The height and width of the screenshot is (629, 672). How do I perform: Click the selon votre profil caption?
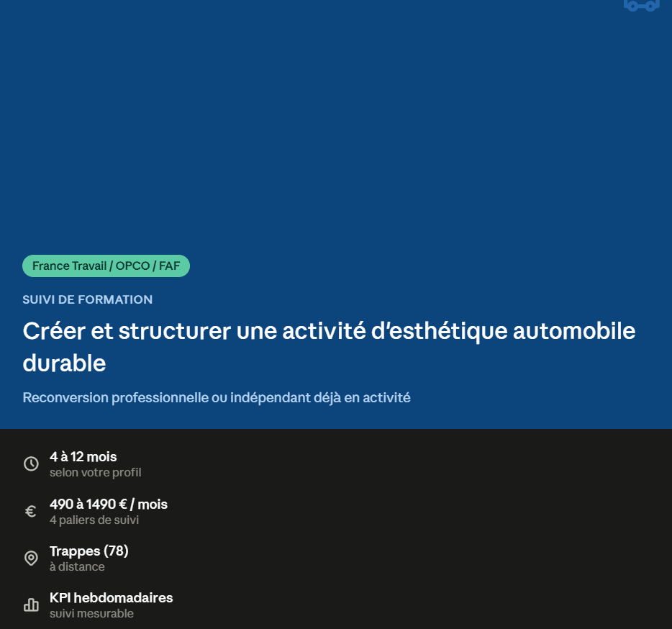(95, 473)
